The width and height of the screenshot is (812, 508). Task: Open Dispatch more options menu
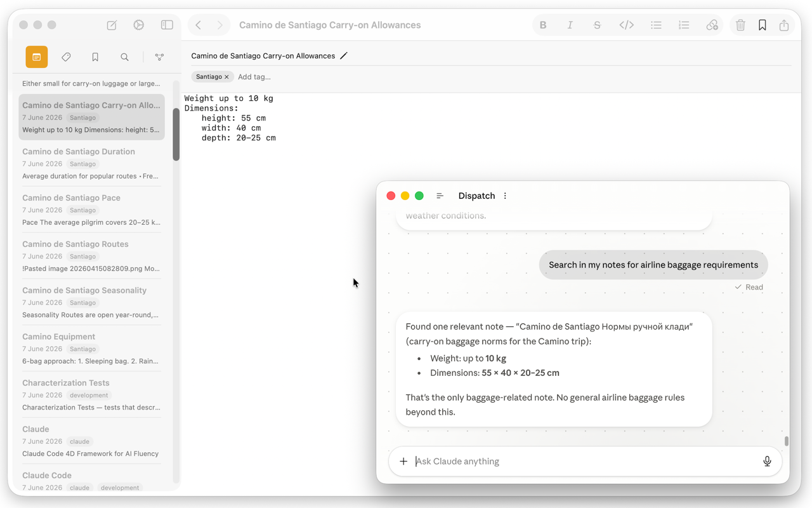coord(505,196)
